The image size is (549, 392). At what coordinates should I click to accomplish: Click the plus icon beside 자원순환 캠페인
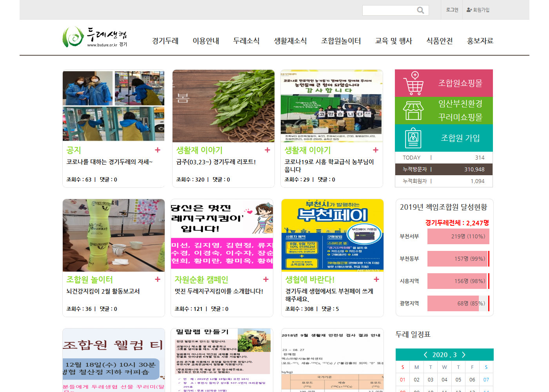(266, 279)
